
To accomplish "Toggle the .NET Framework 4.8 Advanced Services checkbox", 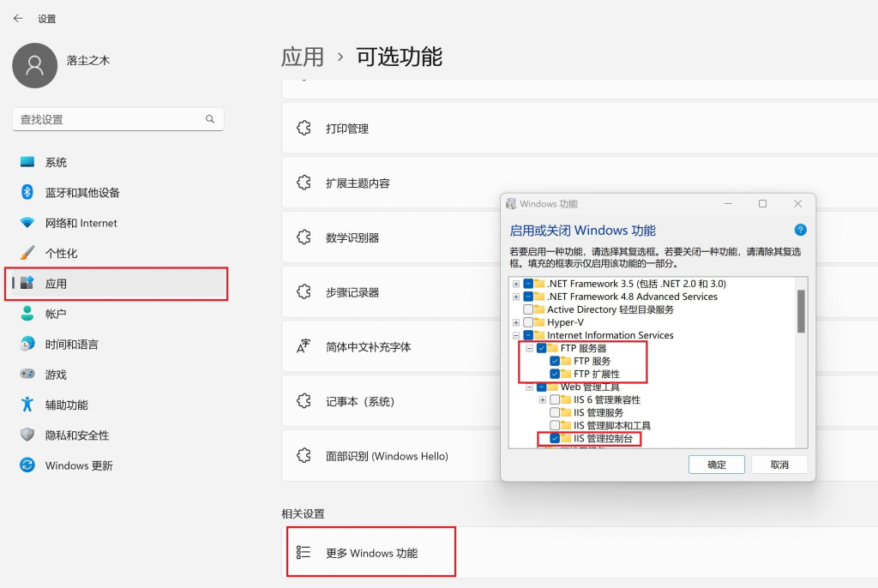I will tap(528, 297).
